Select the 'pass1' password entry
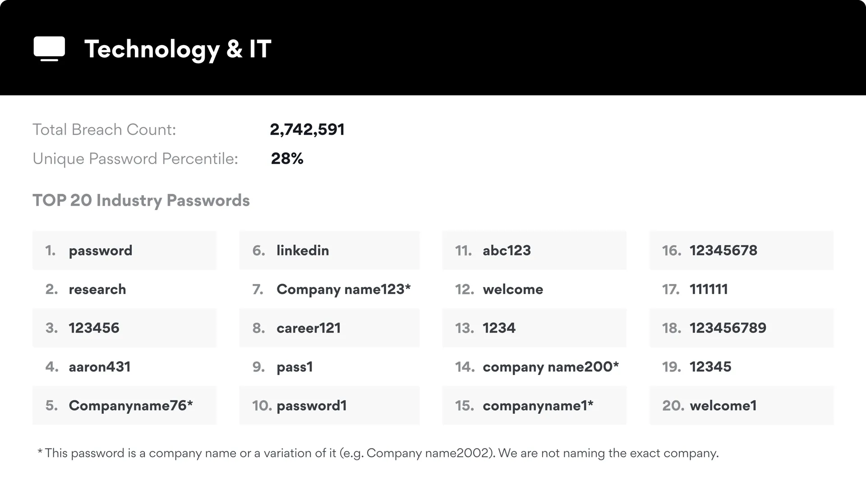 pos(295,367)
